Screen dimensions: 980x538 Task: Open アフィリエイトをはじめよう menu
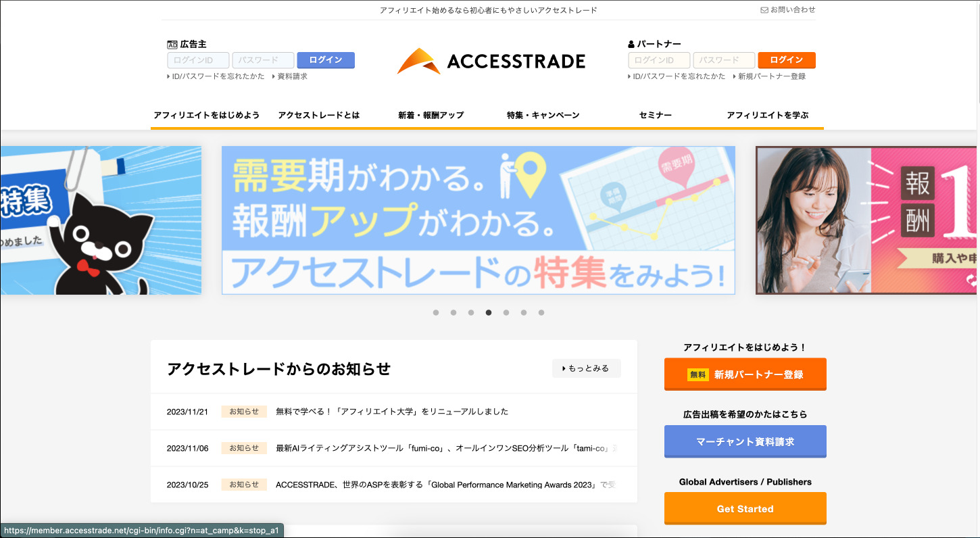pyautogui.click(x=206, y=115)
